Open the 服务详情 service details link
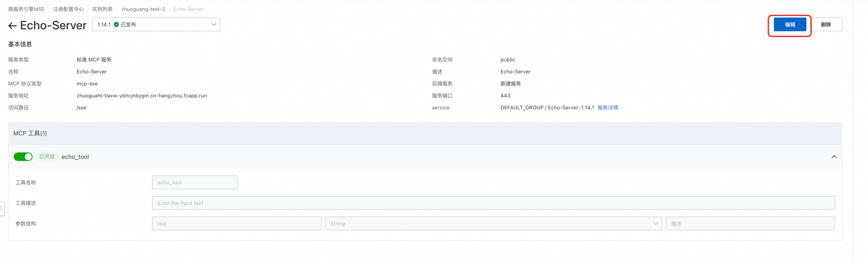The image size is (868, 262). [x=607, y=108]
